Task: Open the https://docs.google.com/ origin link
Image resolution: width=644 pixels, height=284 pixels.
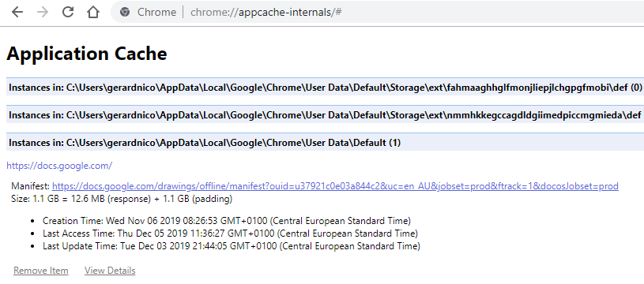Action: click(x=59, y=166)
